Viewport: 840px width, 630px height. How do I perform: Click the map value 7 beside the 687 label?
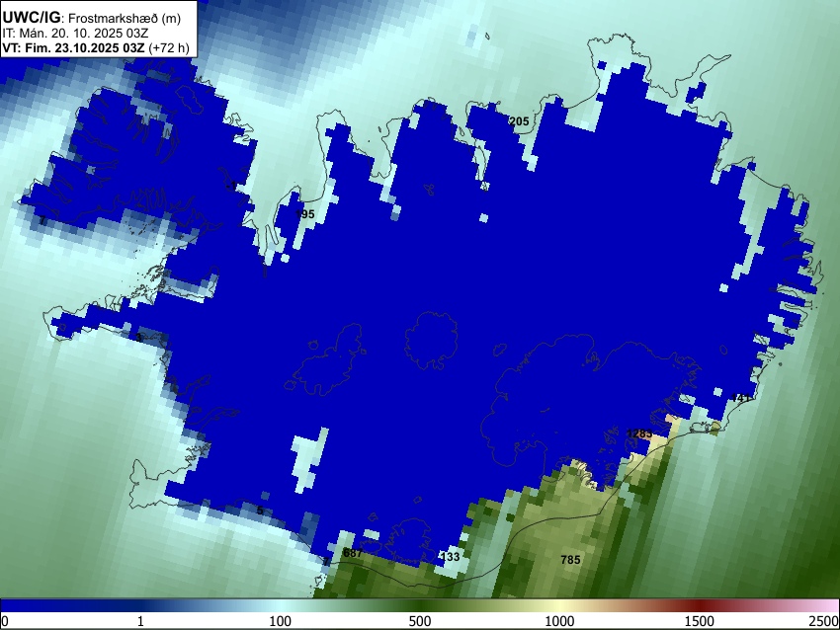(326, 562)
